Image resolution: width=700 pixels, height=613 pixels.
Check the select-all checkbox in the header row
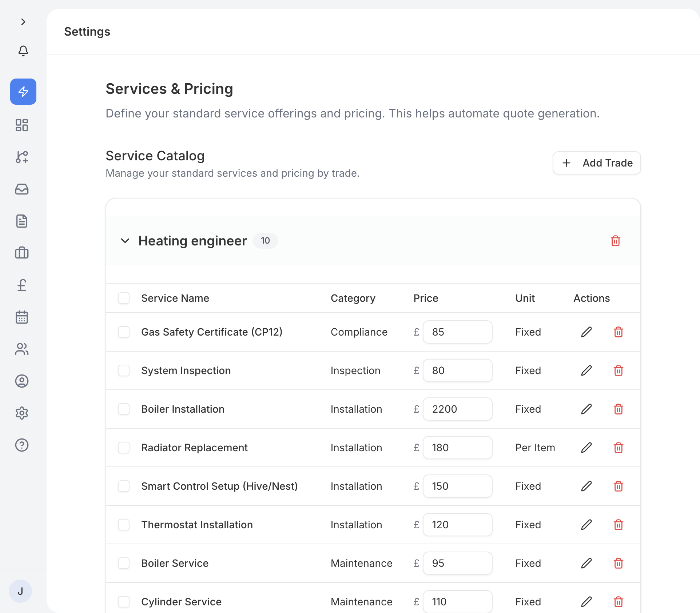[x=124, y=298]
